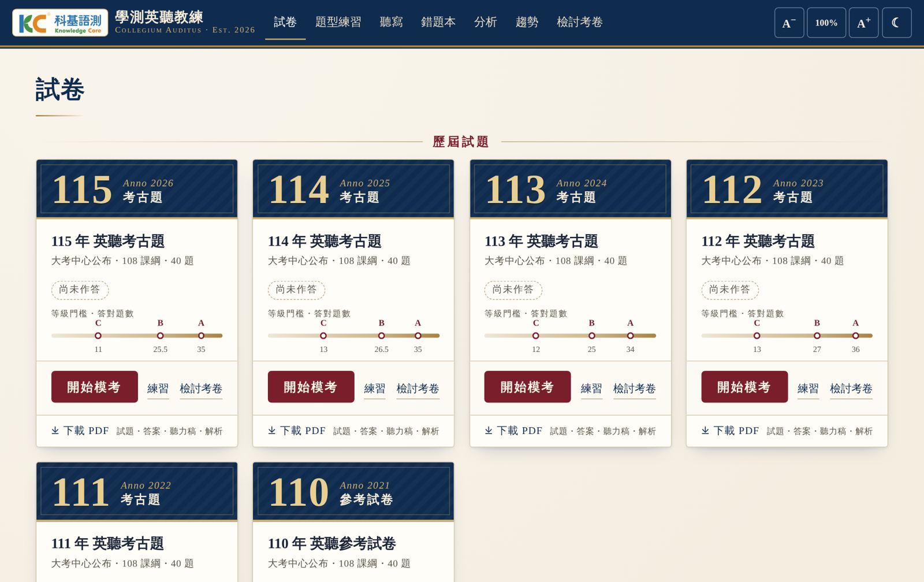Click the 尚未作答 badge on 112 年 card
924x582 pixels.
[730, 290]
